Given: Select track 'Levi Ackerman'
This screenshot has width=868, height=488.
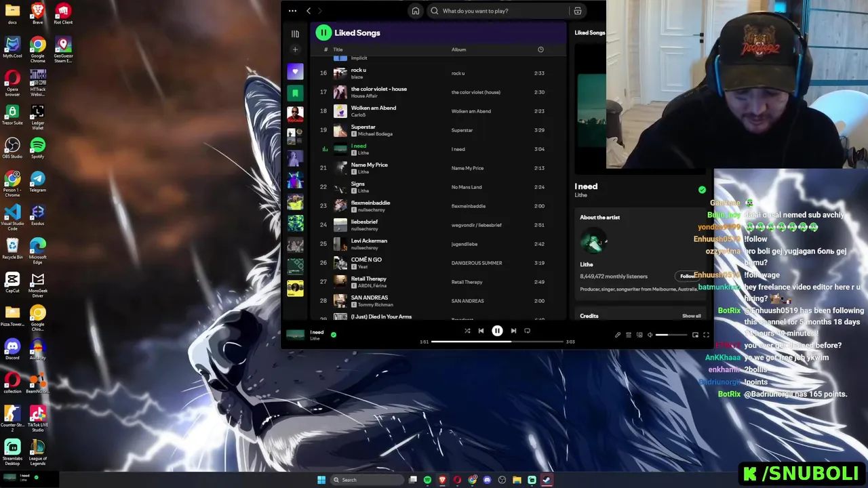Looking at the screenshot, I should [437, 244].
